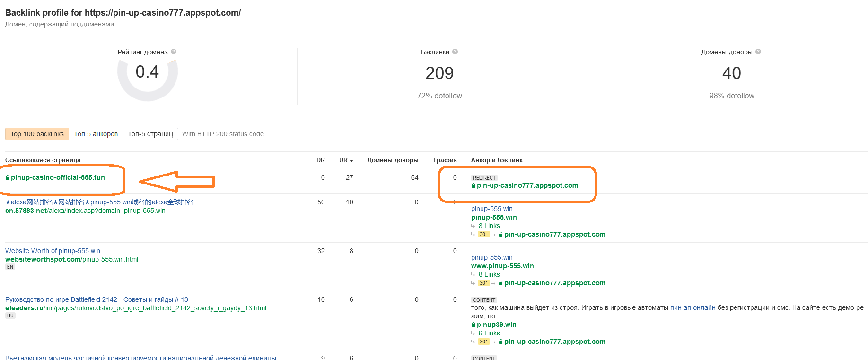
Task: Click 301 badge in websiteworthspot row
Action: click(483, 283)
